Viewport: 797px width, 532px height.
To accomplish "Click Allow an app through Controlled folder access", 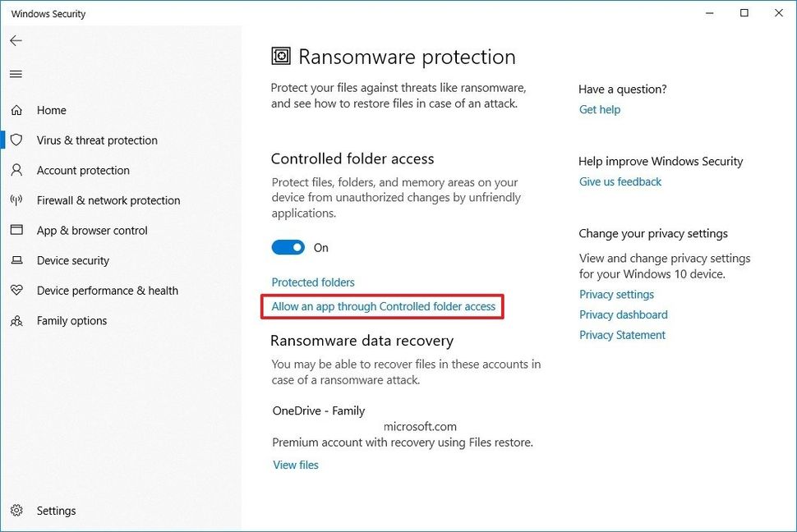I will point(383,305).
